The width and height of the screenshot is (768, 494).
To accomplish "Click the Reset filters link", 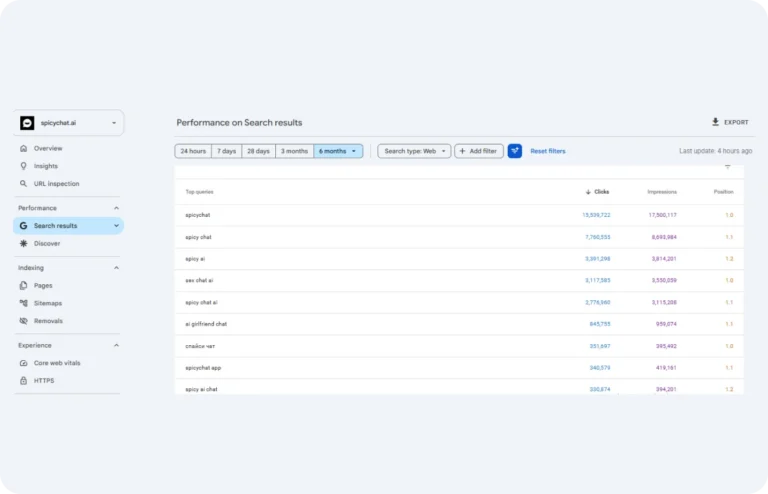I will tap(548, 151).
